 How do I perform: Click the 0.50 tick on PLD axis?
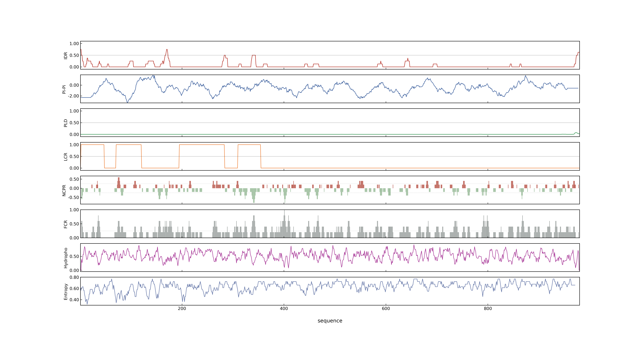click(x=74, y=123)
